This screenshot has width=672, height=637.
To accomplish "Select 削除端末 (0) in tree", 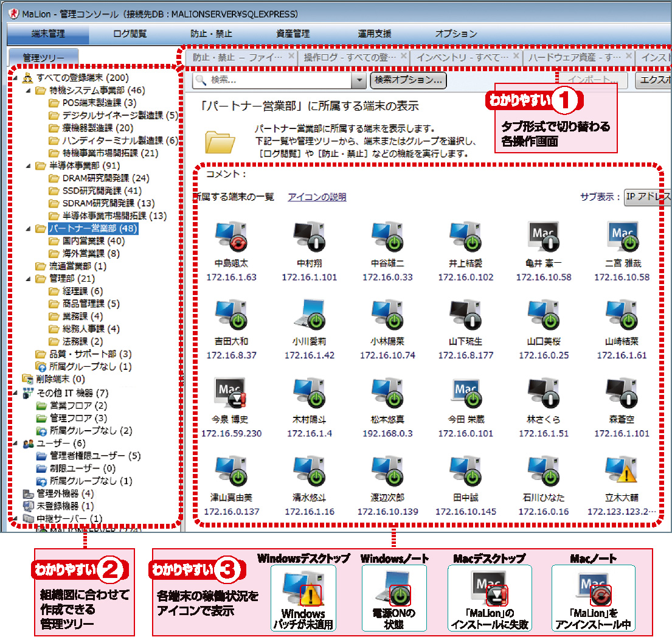I will click(54, 380).
